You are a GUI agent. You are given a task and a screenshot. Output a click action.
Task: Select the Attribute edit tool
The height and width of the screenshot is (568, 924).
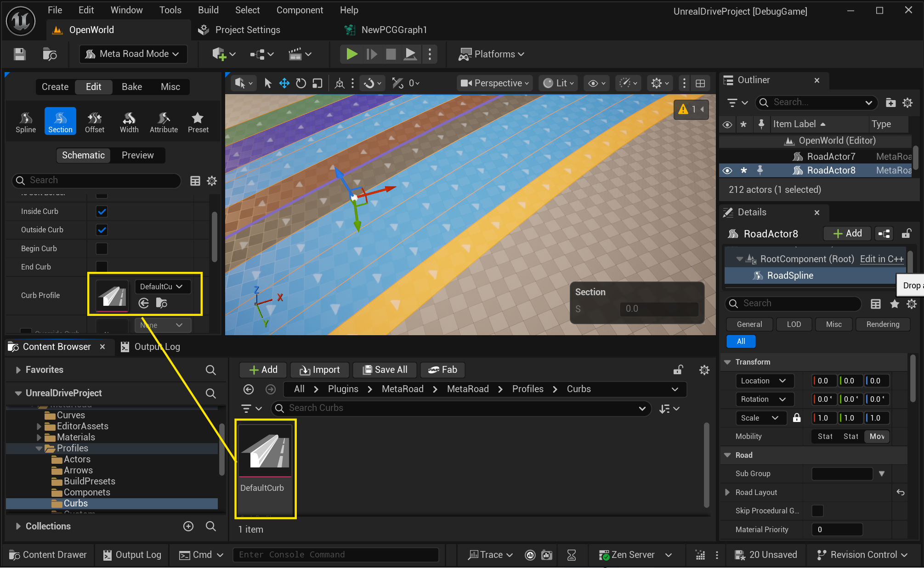point(164,122)
